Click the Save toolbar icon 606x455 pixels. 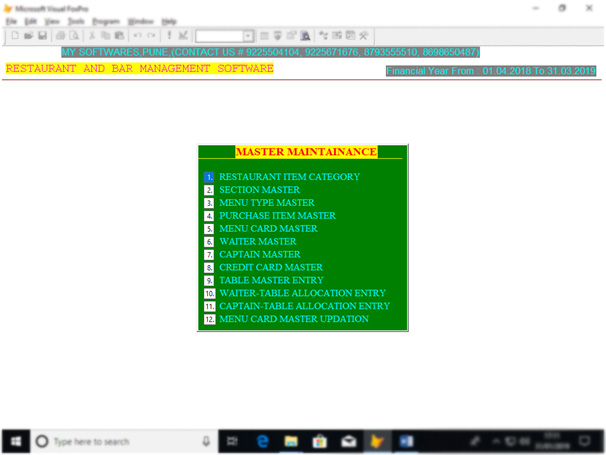42,36
